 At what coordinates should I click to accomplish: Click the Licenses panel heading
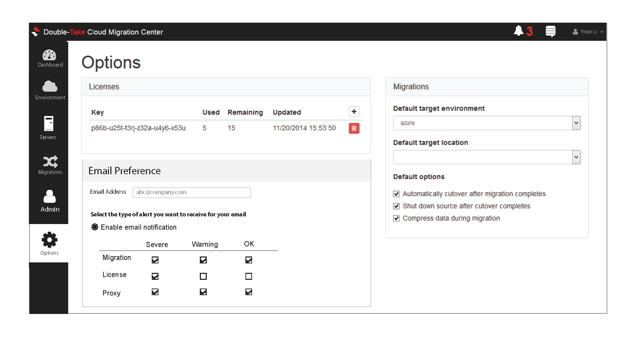click(x=104, y=86)
